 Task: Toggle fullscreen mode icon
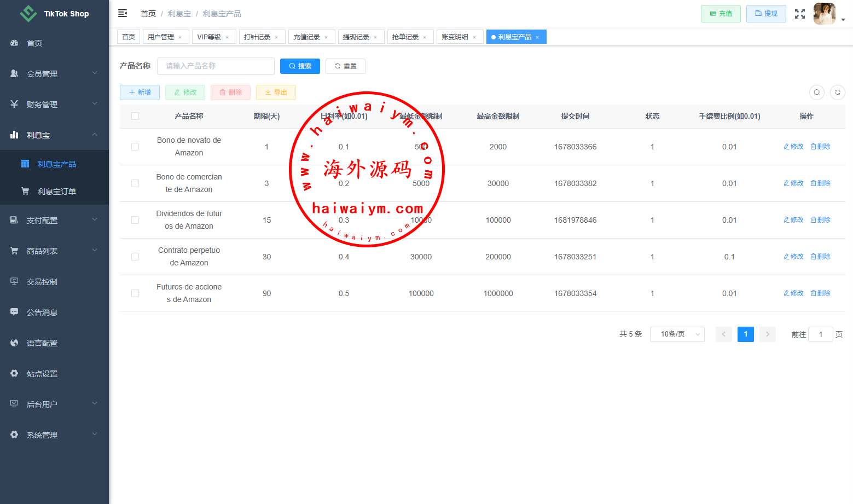800,14
